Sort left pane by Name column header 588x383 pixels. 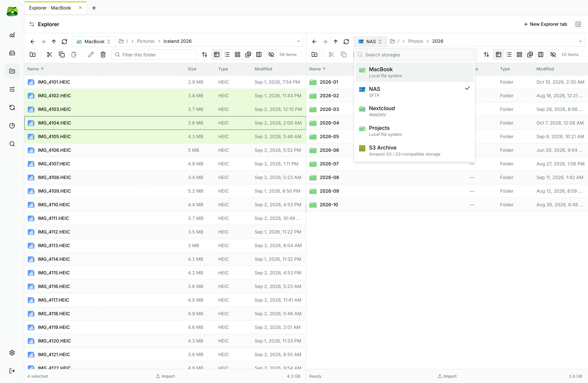pyautogui.click(x=35, y=69)
